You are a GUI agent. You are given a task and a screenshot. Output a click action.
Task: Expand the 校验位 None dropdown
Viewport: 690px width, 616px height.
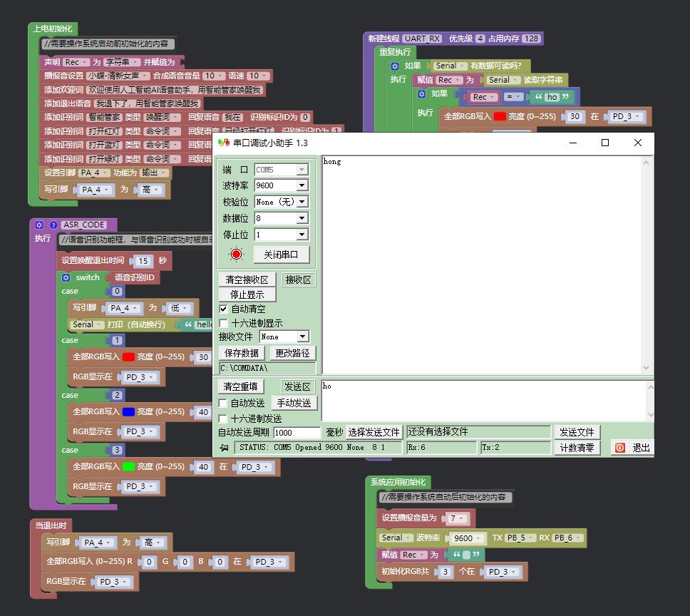pyautogui.click(x=302, y=202)
